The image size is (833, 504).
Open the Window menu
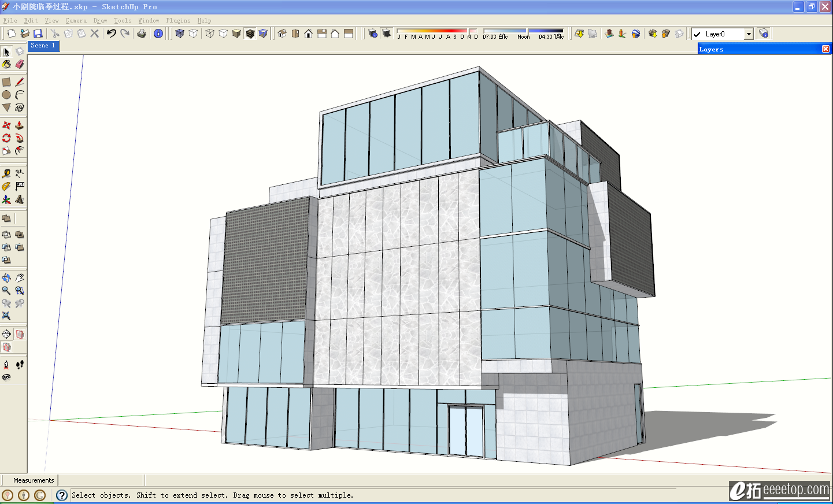pos(149,20)
